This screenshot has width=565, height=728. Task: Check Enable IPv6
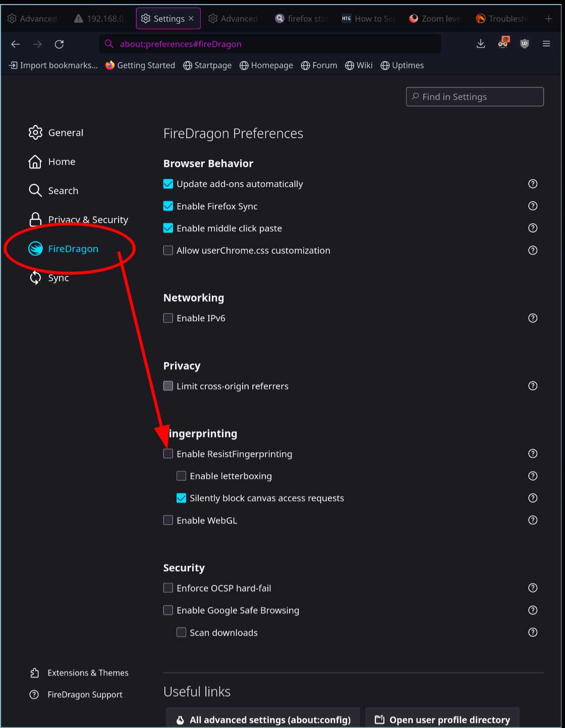point(168,318)
